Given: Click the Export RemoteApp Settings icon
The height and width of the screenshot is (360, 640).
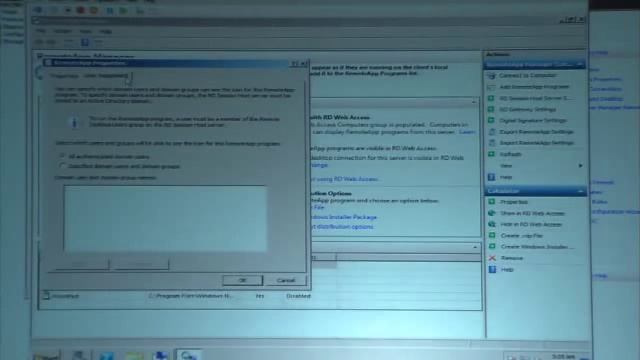Looking at the screenshot, I should (492, 132).
